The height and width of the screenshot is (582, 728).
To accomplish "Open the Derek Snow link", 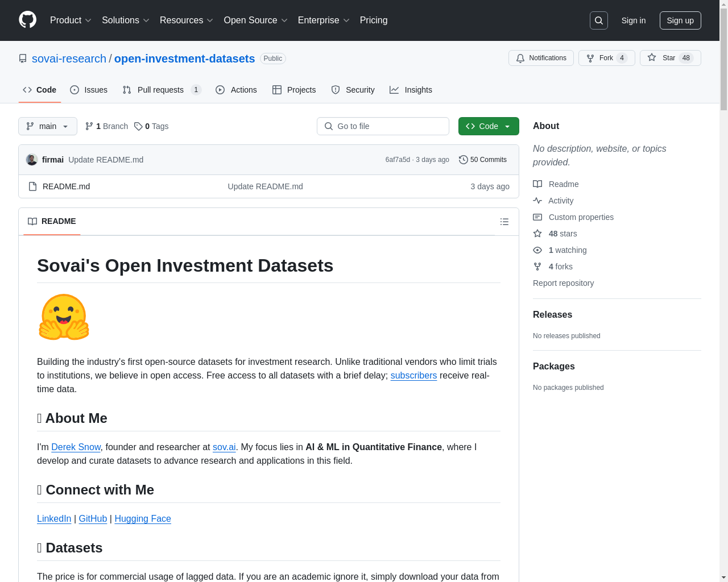I will pos(76,447).
